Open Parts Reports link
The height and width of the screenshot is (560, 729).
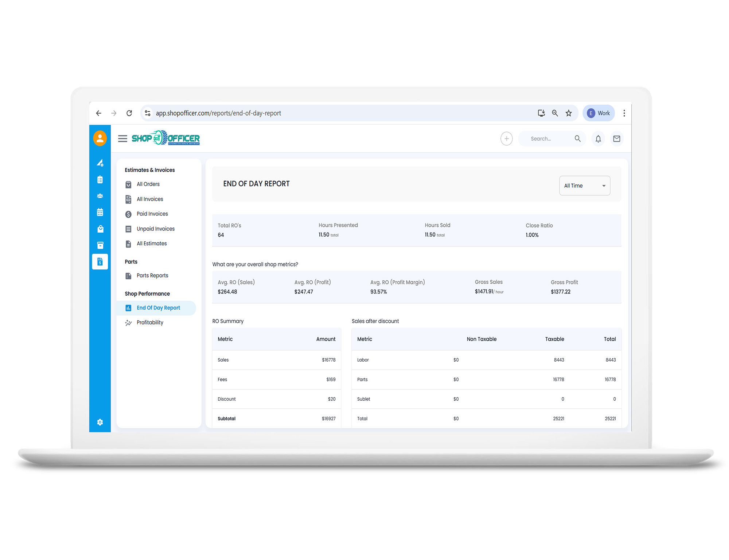152,276
